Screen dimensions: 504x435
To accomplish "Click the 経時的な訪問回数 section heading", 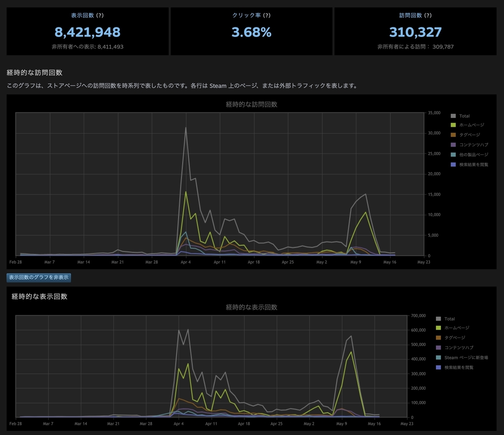I will click(34, 73).
